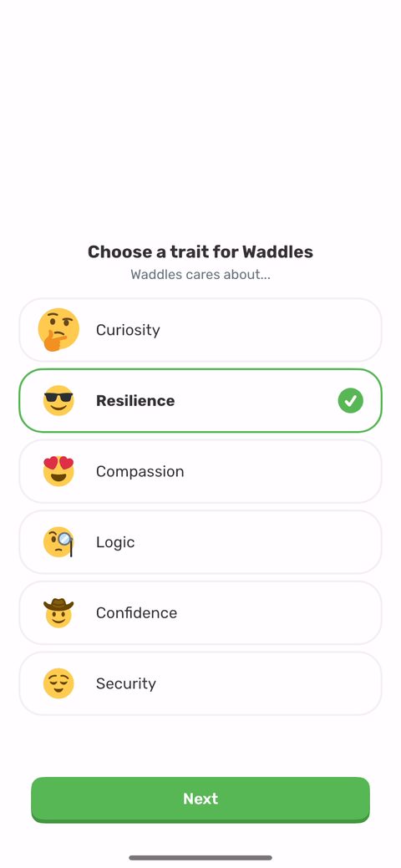Pick the Logic trait option
401x868 pixels.
(x=200, y=542)
